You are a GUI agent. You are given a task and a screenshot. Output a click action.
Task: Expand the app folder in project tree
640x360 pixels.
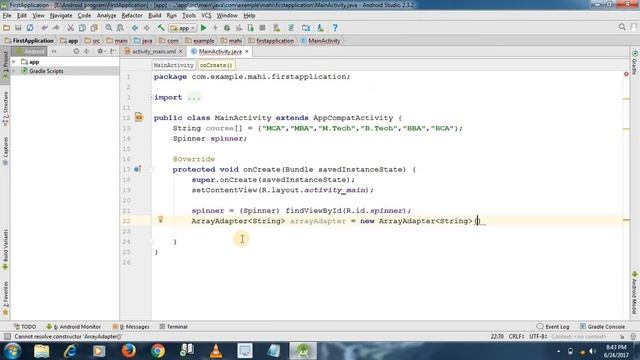pos(14,62)
